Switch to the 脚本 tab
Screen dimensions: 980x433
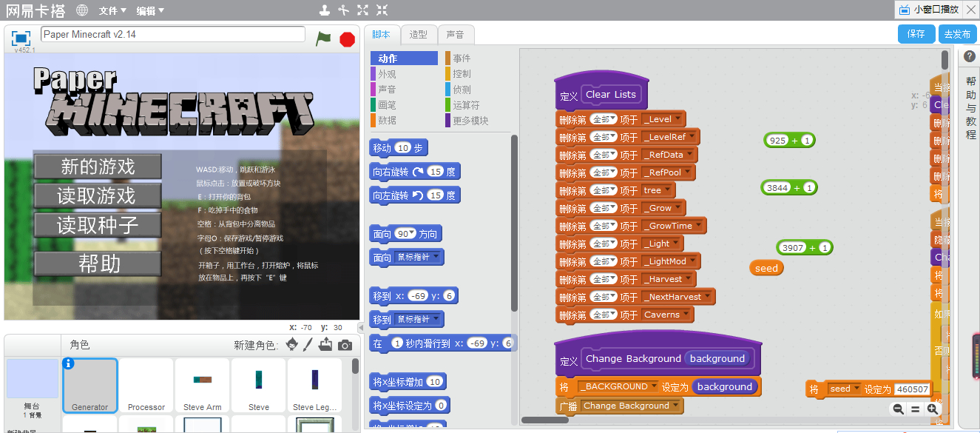pos(382,34)
